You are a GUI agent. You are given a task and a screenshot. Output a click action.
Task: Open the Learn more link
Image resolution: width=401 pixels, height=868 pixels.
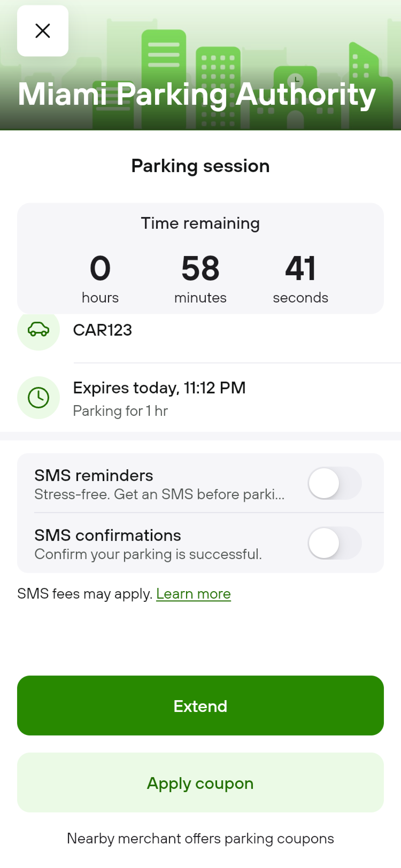click(193, 594)
